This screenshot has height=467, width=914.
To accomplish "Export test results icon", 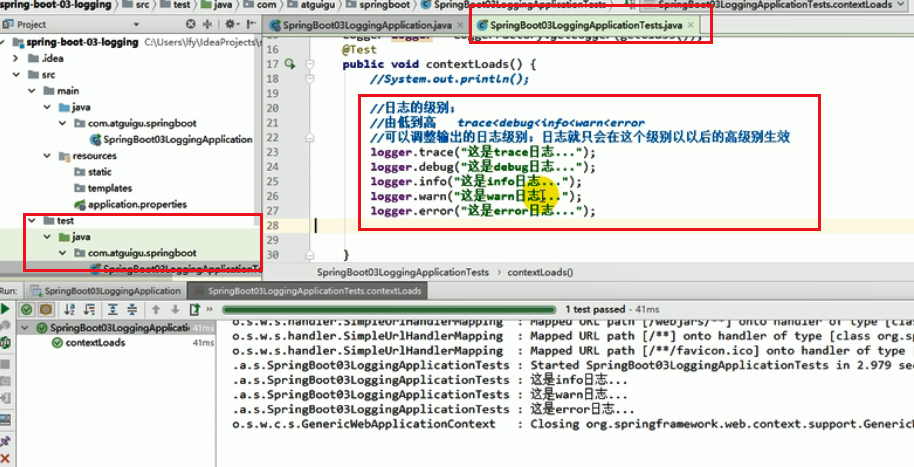I will [195, 309].
